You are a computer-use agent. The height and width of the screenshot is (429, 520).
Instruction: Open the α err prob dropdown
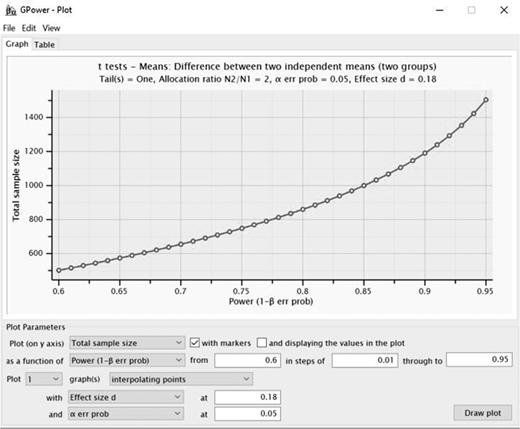click(x=126, y=414)
